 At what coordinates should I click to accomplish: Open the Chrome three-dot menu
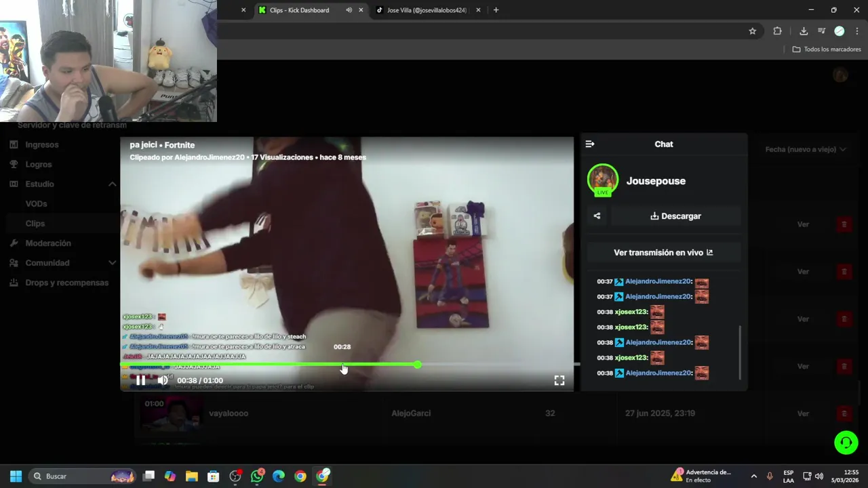pos(857,30)
